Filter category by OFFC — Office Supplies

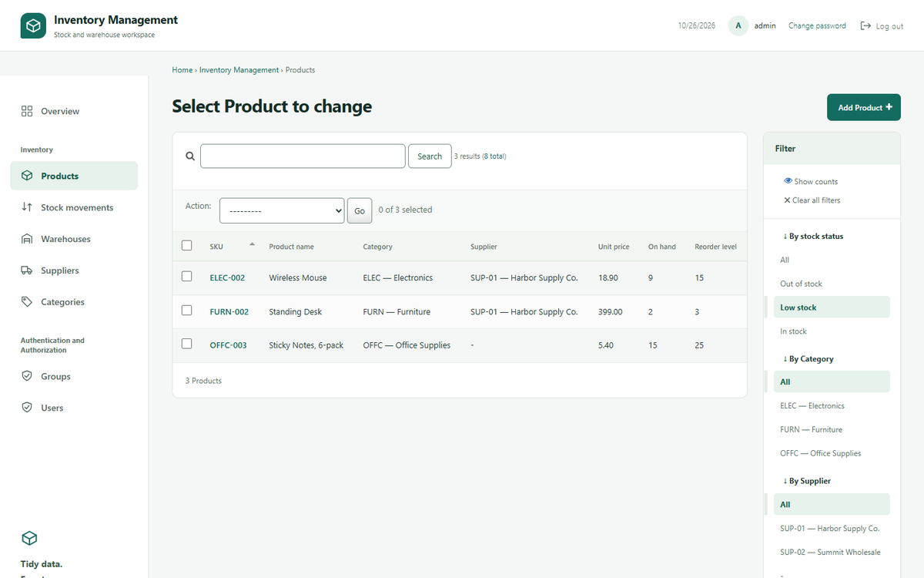tap(832, 454)
